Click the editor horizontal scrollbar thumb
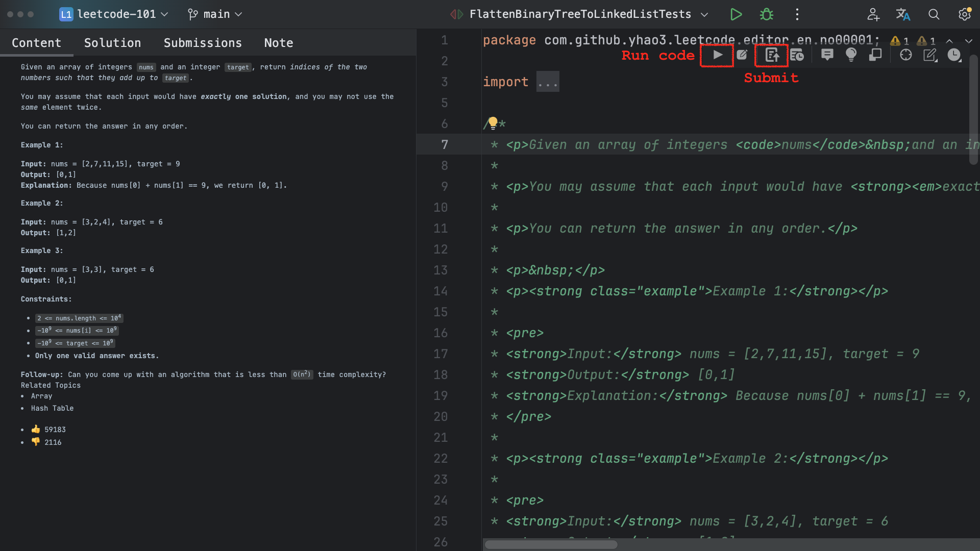Viewport: 980px width, 551px height. click(x=551, y=544)
